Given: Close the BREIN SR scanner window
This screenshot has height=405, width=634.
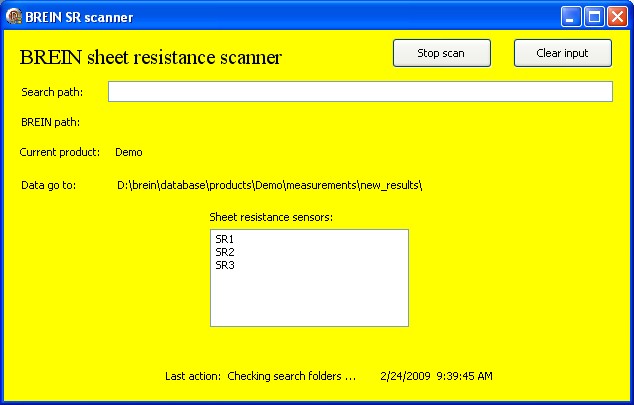Looking at the screenshot, I should coord(617,17).
